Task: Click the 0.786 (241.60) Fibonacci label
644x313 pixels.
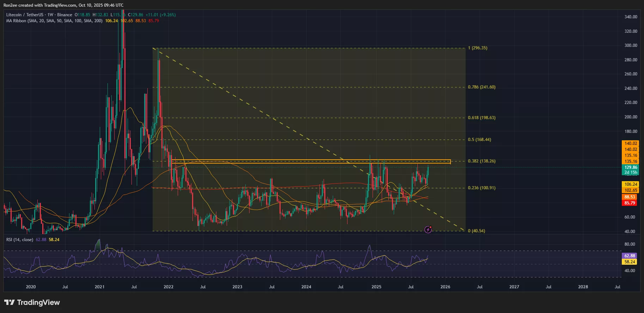Action: (x=482, y=87)
